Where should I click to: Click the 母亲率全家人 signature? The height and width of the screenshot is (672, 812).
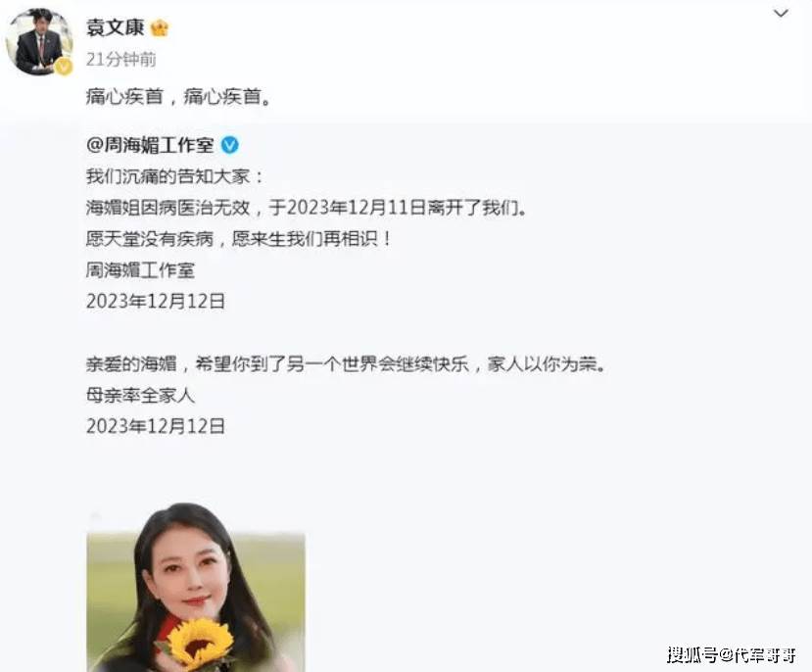(x=140, y=396)
